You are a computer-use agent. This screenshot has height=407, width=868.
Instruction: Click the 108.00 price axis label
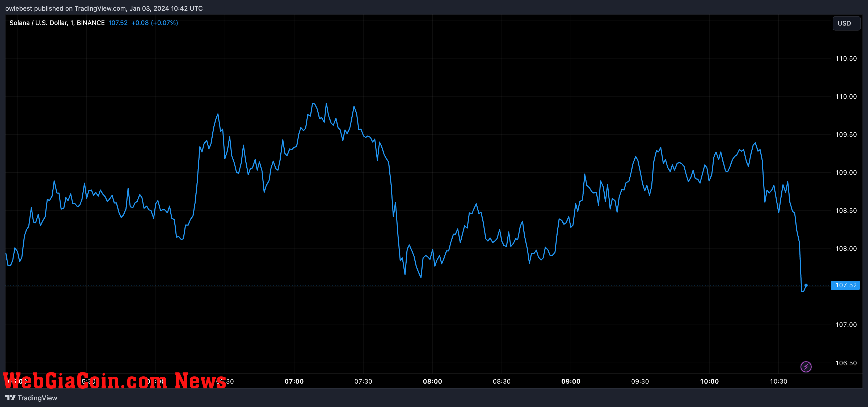tap(846, 249)
